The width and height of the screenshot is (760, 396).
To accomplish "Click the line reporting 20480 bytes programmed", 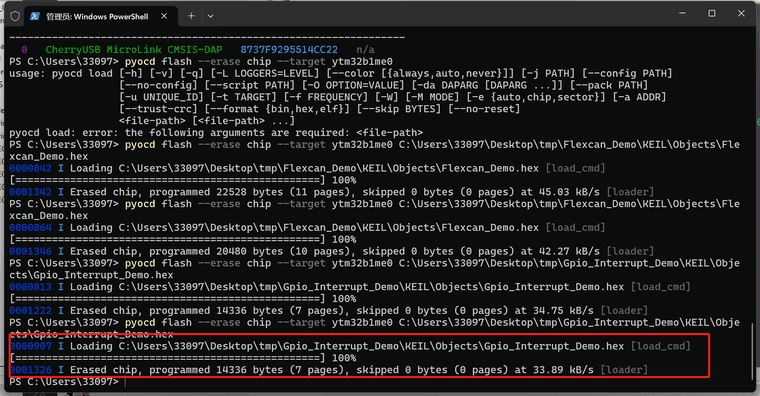I will click(x=332, y=251).
